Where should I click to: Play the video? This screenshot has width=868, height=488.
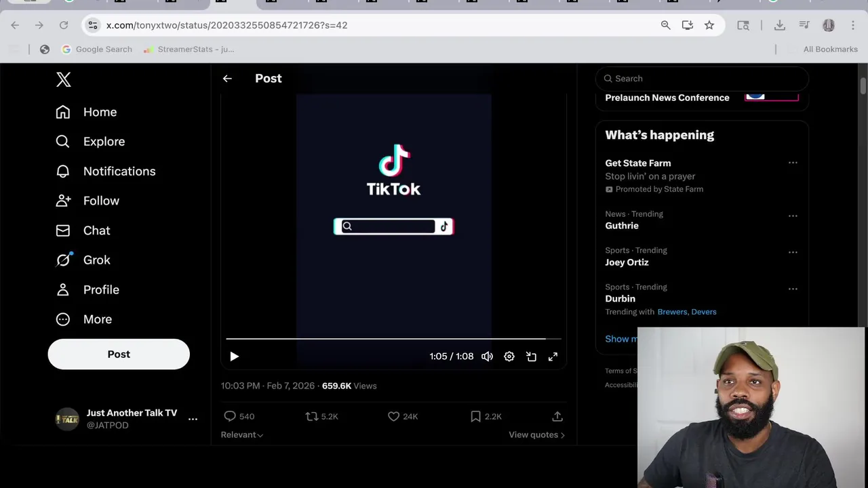(234, 357)
